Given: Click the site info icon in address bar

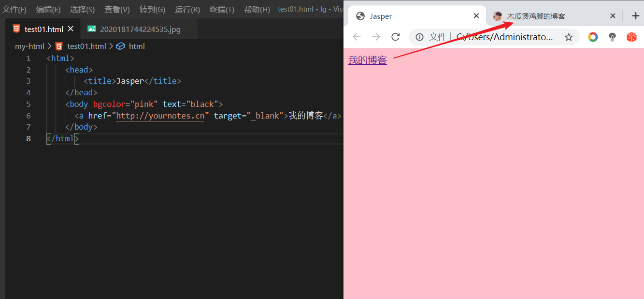Looking at the screenshot, I should [419, 37].
